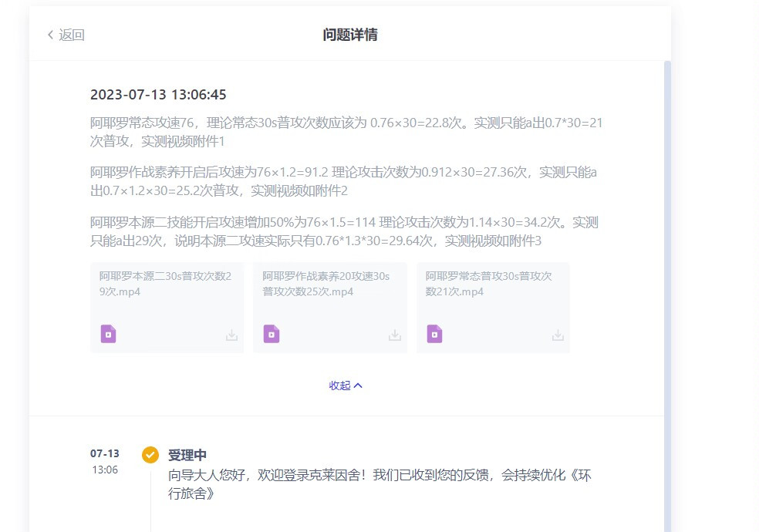Click the back chevron arrow icon
Image resolution: width=759 pixels, height=532 pixels.
coord(50,35)
